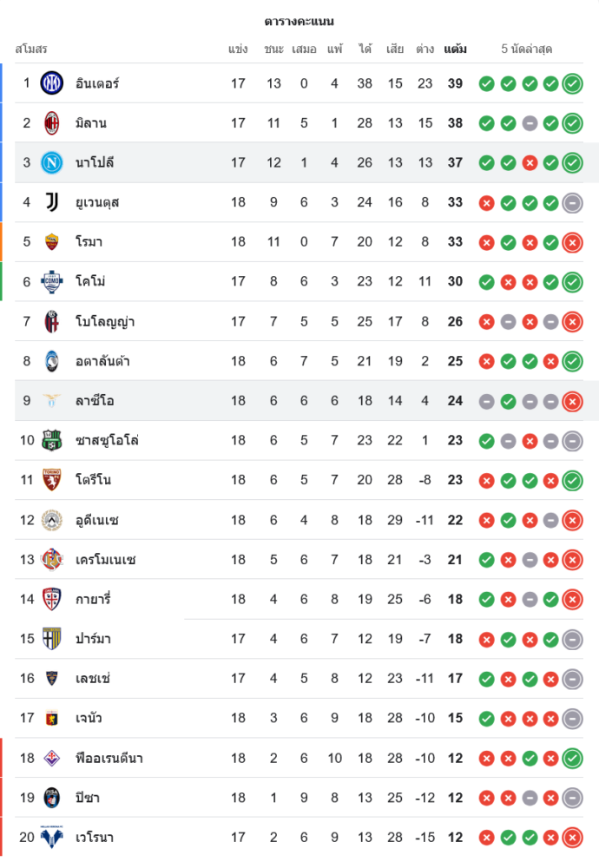This screenshot has width=599, height=868.
Task: Click the 5 นัดล่าสุด column header
Action: 526,49
